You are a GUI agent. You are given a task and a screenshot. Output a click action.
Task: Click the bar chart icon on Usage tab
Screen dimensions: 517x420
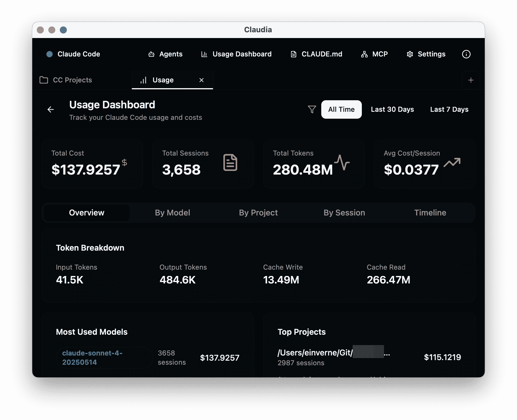tap(143, 80)
